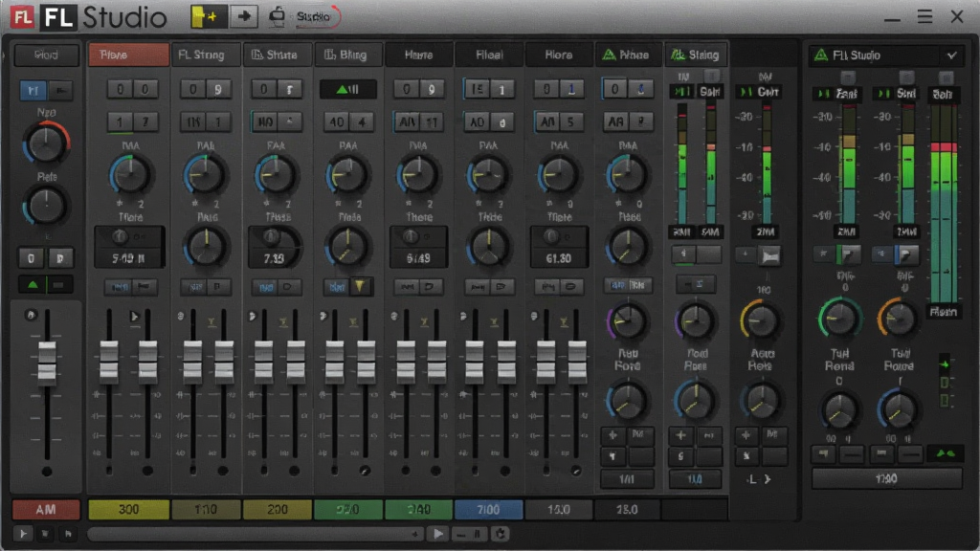Image resolution: width=980 pixels, height=551 pixels.
Task: Open the Studio pill selector in title bar
Action: coord(317,17)
